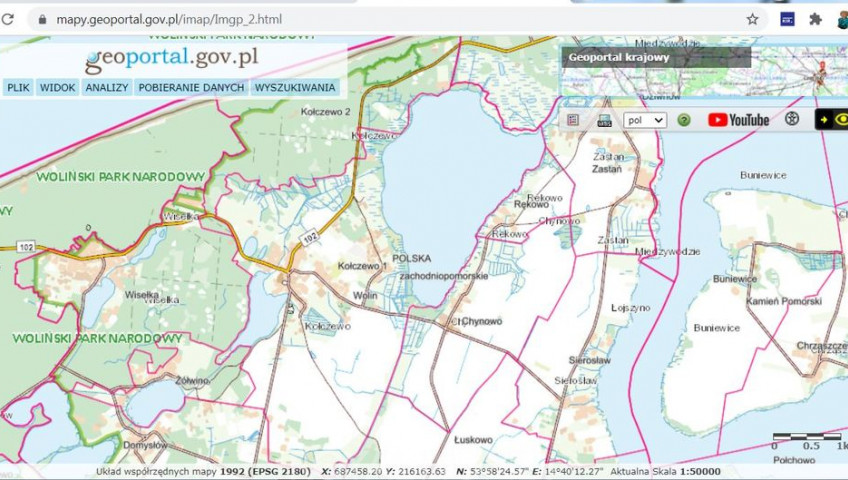Click the 'Kołczewo 1' map label

click(x=362, y=266)
